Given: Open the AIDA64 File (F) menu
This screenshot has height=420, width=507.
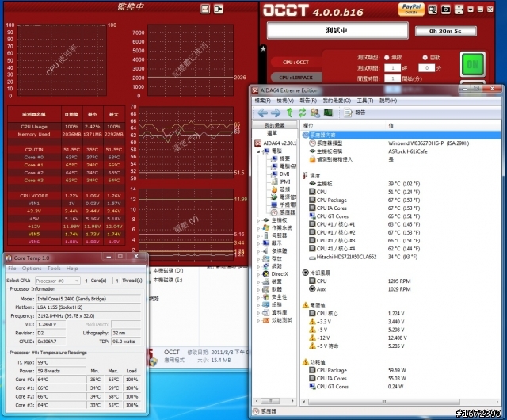Looking at the screenshot, I should 262,101.
